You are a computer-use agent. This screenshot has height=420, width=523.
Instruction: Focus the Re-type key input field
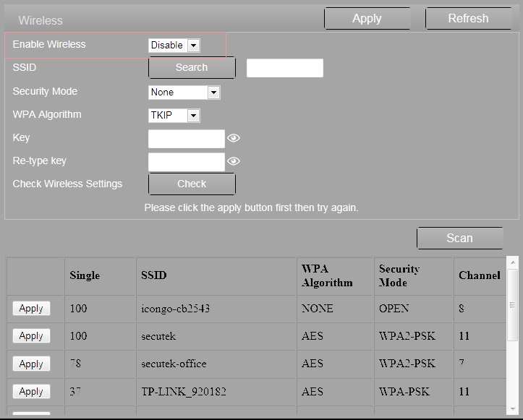[x=187, y=162]
